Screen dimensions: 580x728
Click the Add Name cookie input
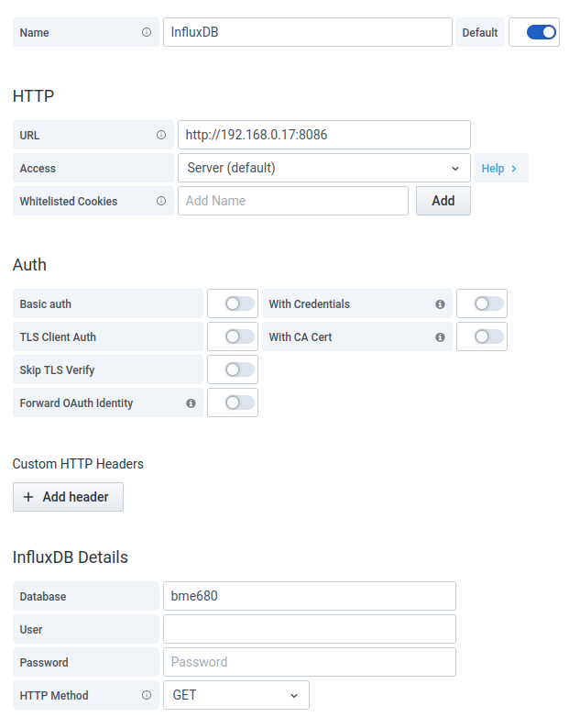pyautogui.click(x=293, y=201)
